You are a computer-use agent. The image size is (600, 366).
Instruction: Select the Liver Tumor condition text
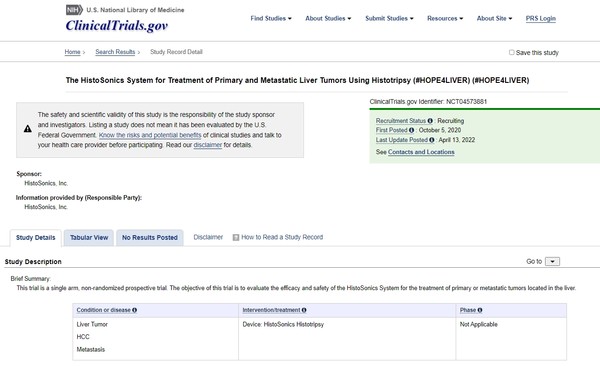point(92,324)
